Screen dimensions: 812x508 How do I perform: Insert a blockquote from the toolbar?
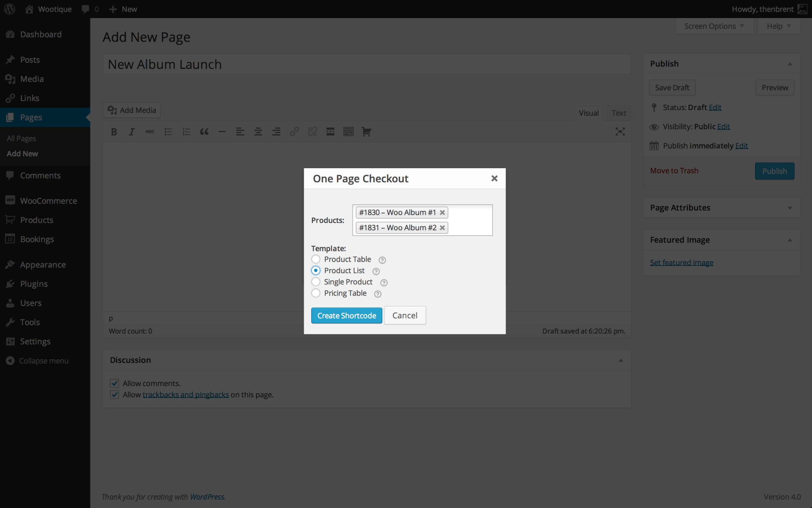[204, 132]
